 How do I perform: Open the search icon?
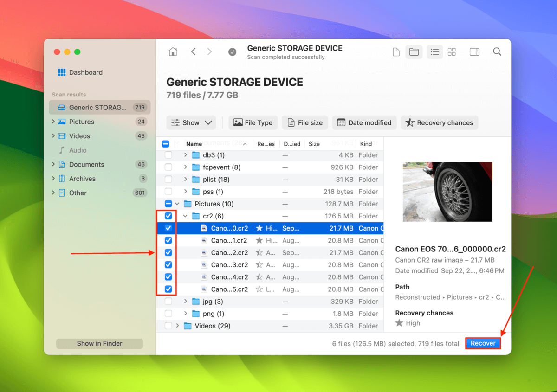point(497,51)
